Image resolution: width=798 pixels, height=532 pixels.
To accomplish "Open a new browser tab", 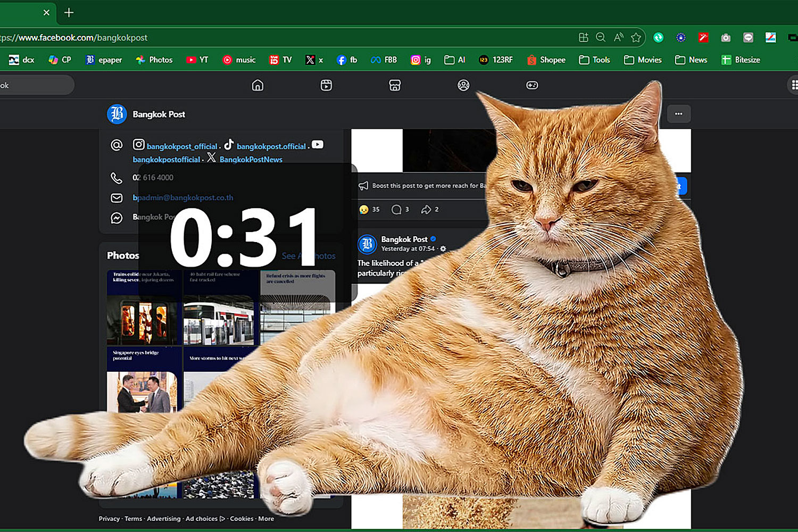I will click(69, 12).
